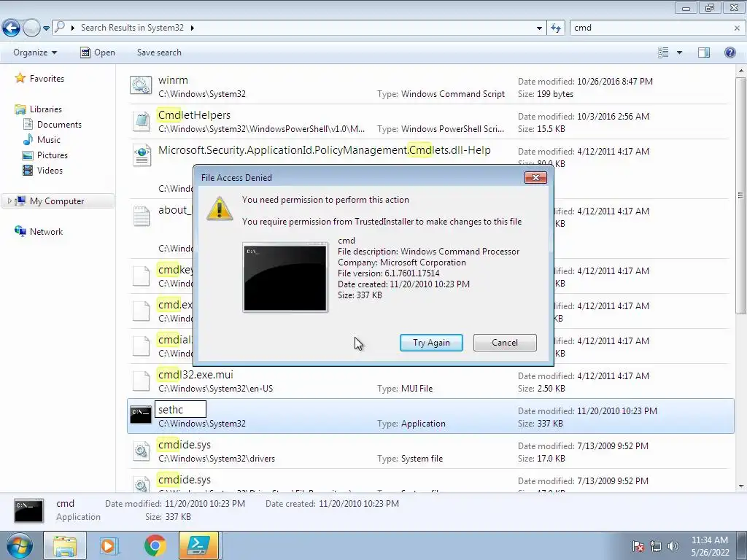Open recent pages dropdown beside Forward arrow

coord(46,28)
